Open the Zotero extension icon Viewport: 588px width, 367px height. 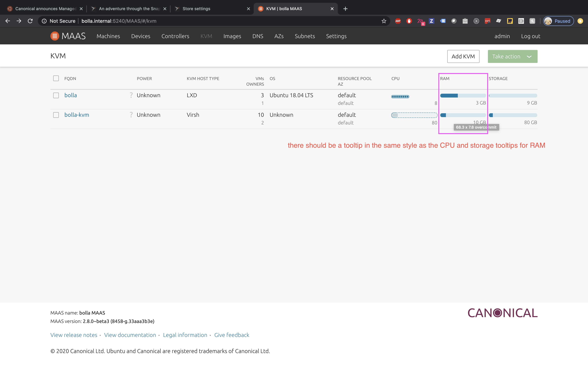431,21
